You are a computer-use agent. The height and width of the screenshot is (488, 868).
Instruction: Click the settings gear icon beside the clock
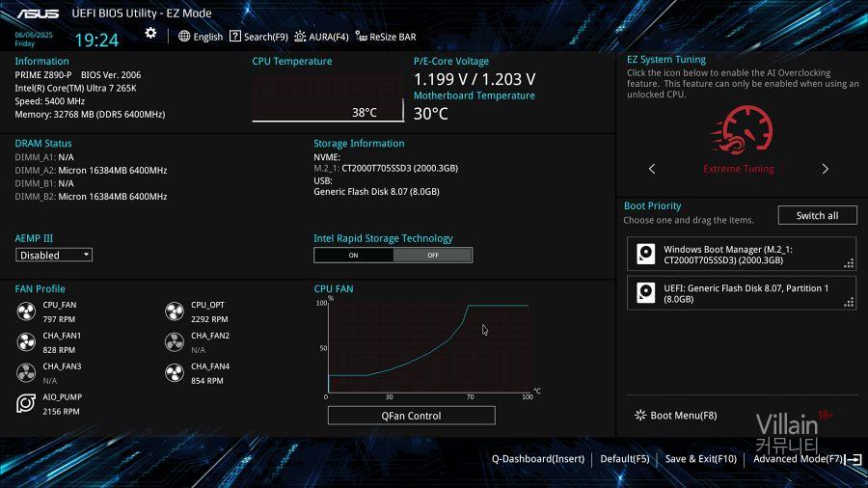(150, 34)
